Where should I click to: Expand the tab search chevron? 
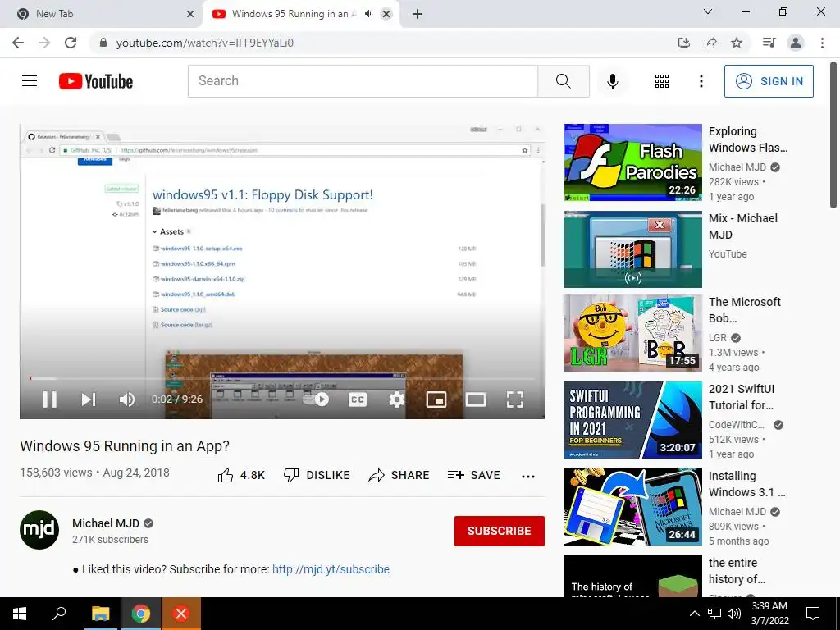pos(708,11)
